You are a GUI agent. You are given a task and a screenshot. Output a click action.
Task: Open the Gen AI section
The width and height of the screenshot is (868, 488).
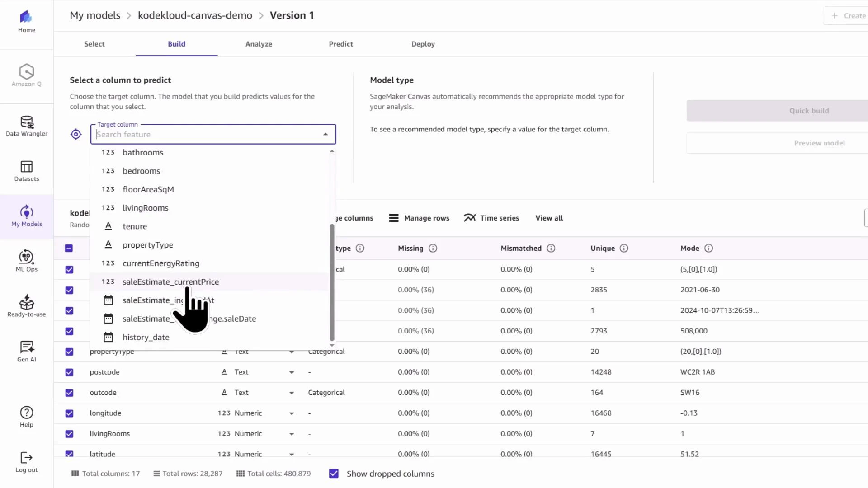click(26, 352)
